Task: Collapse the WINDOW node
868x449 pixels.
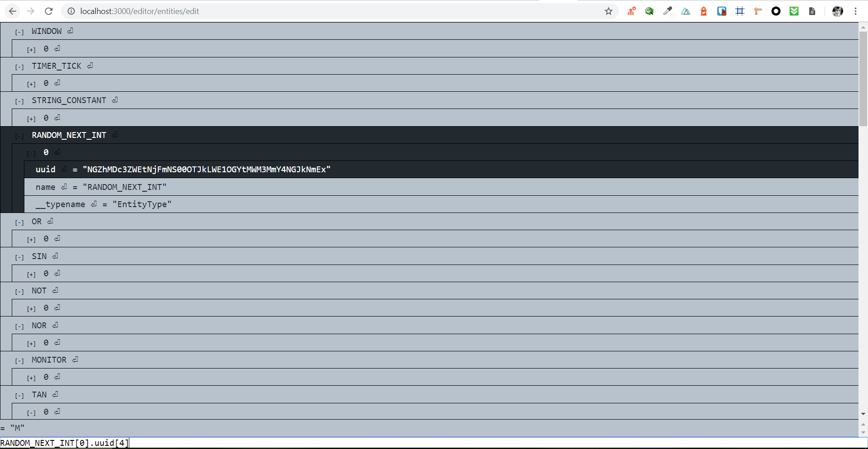Action: pyautogui.click(x=19, y=32)
